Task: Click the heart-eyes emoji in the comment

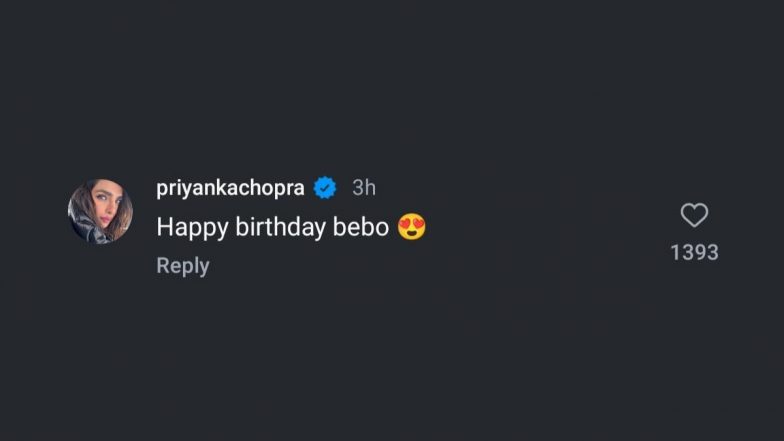Action: pyautogui.click(x=411, y=227)
